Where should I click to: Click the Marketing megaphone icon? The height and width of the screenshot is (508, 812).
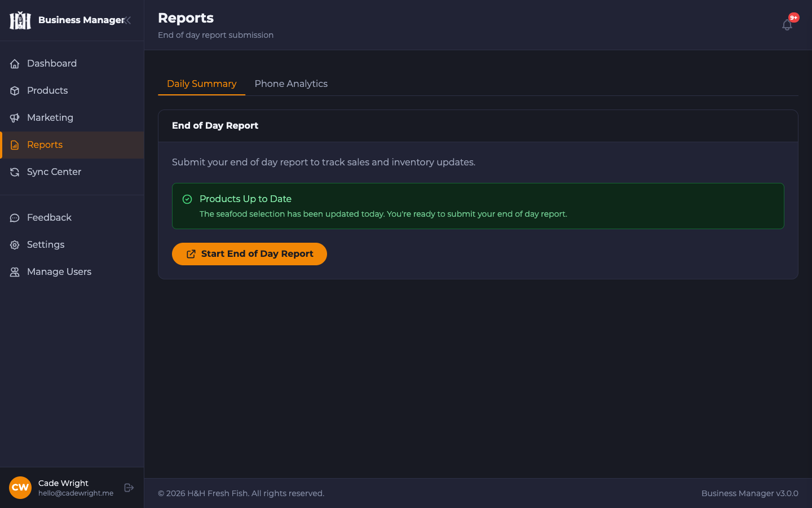pyautogui.click(x=15, y=118)
